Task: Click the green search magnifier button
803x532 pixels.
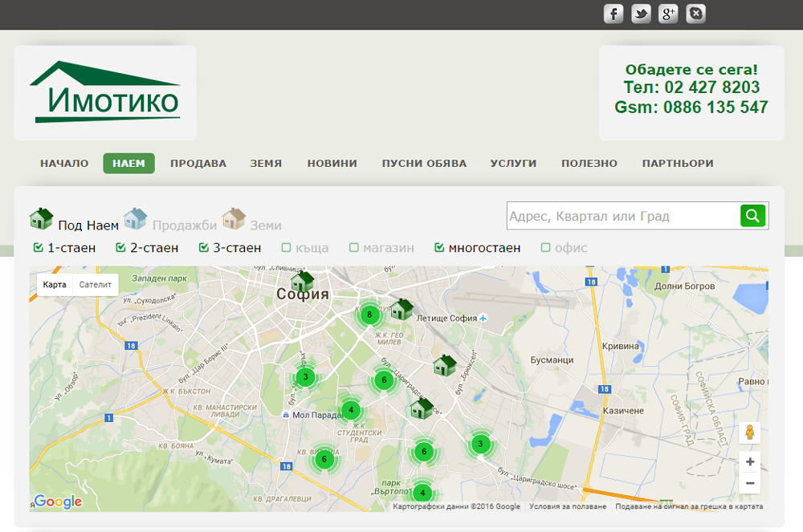Action: click(753, 216)
